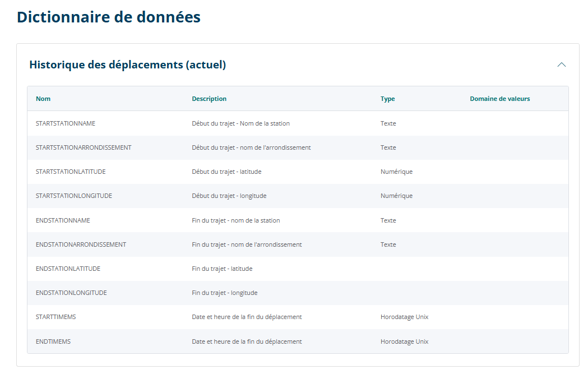Select the STARTSTATIONARRONDISSEMENT cell
Image resolution: width=588 pixels, height=374 pixels.
click(x=84, y=147)
